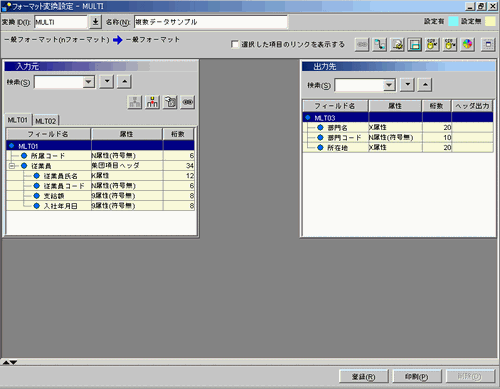Click the small window icon at toolbar end
Image resolution: width=500 pixels, height=389 pixels.
click(x=488, y=44)
